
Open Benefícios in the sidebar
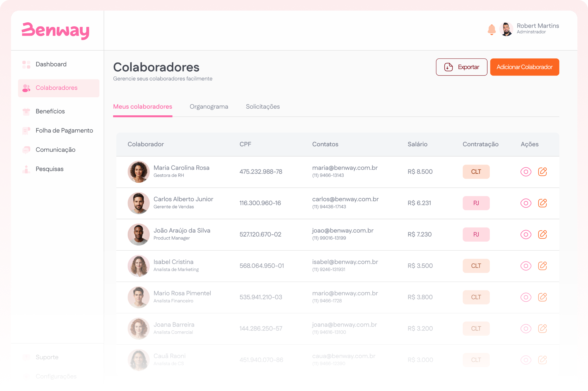pyautogui.click(x=50, y=111)
